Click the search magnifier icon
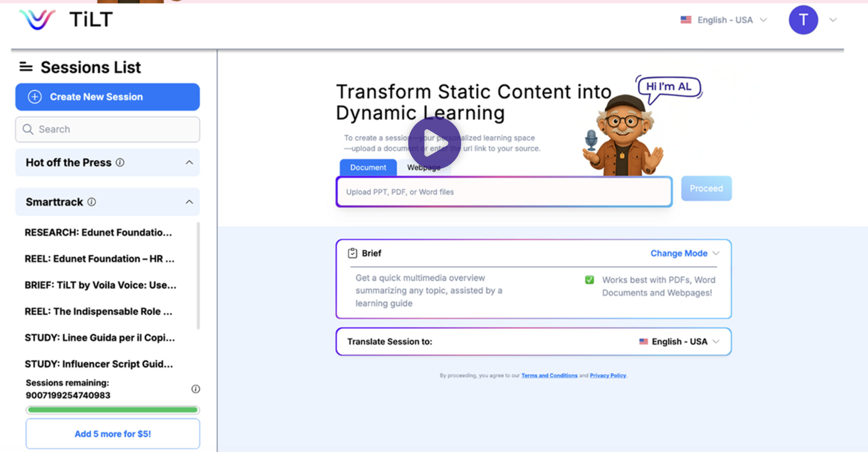This screenshot has width=868, height=452. 28,129
